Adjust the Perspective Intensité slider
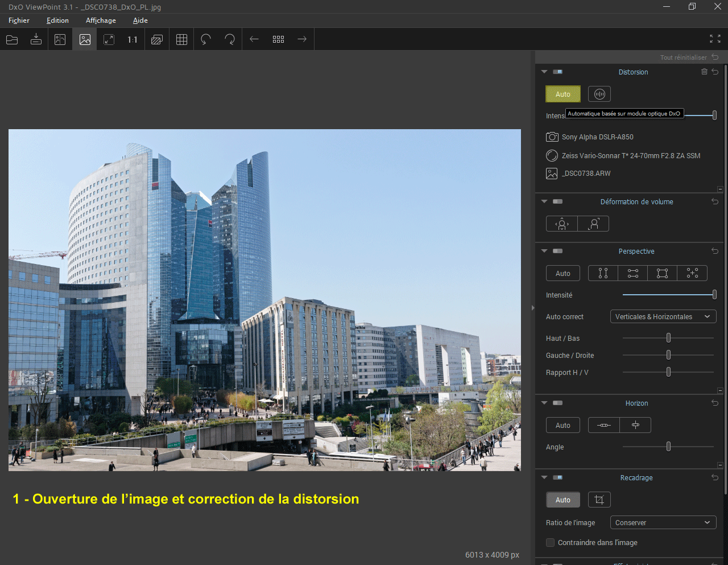 (669, 295)
